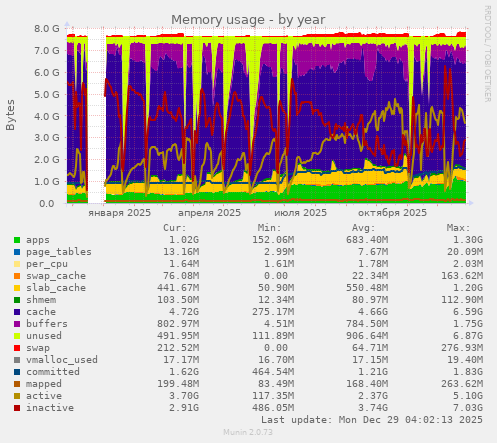The image size is (497, 443).
Task: Click the '8.0 G' y-axis tick label
Action: coord(47,29)
